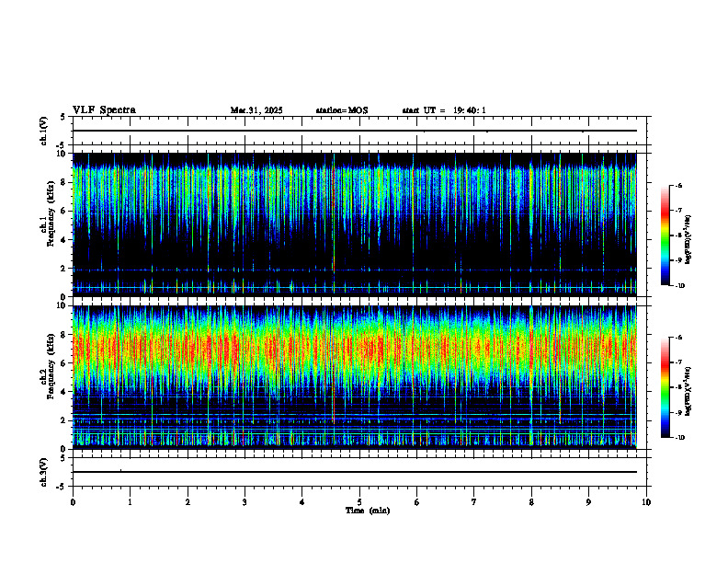728x563 pixels.
Task: Click time axis tick label 6
Action: (x=417, y=502)
